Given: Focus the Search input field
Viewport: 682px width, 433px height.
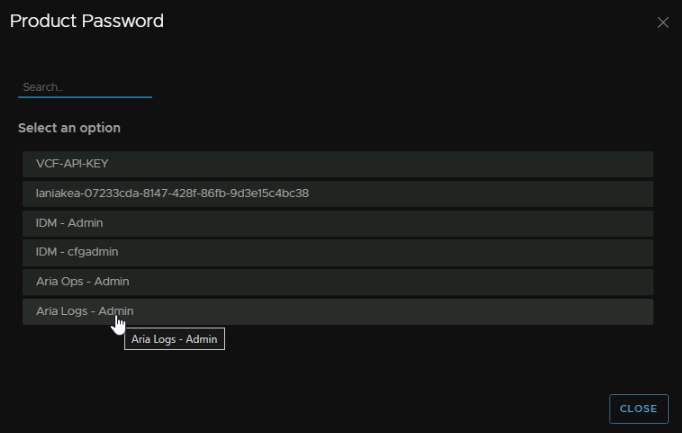Looking at the screenshot, I should (85, 87).
